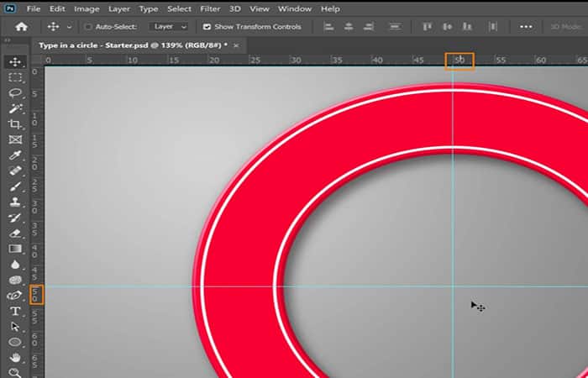Align right edges of layers

pos(369,27)
